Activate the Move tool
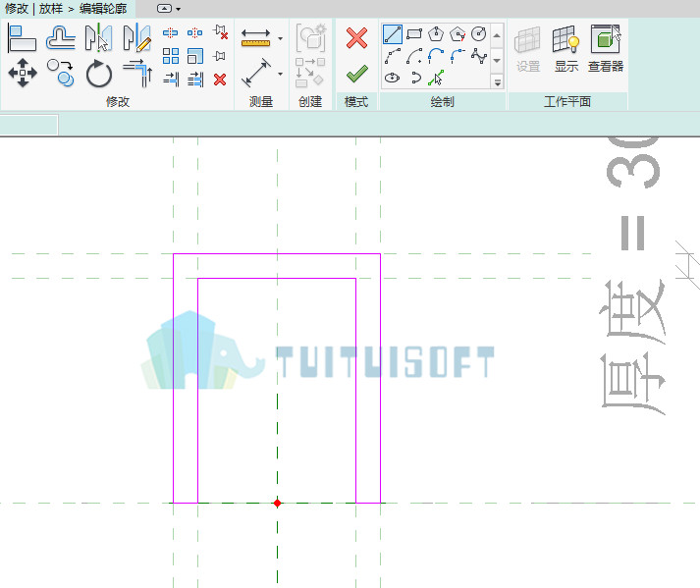The height and width of the screenshot is (588, 700). pos(23,73)
